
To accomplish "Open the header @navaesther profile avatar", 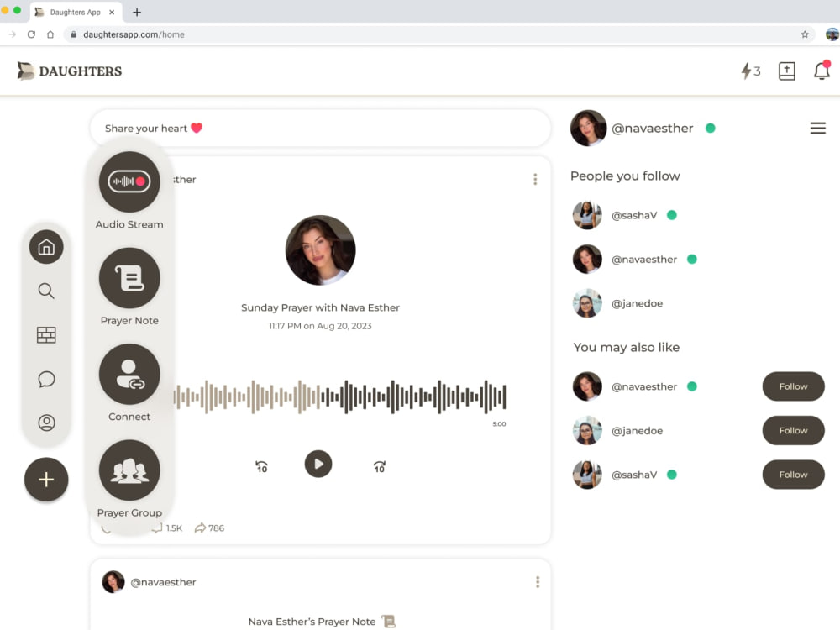I will [588, 128].
